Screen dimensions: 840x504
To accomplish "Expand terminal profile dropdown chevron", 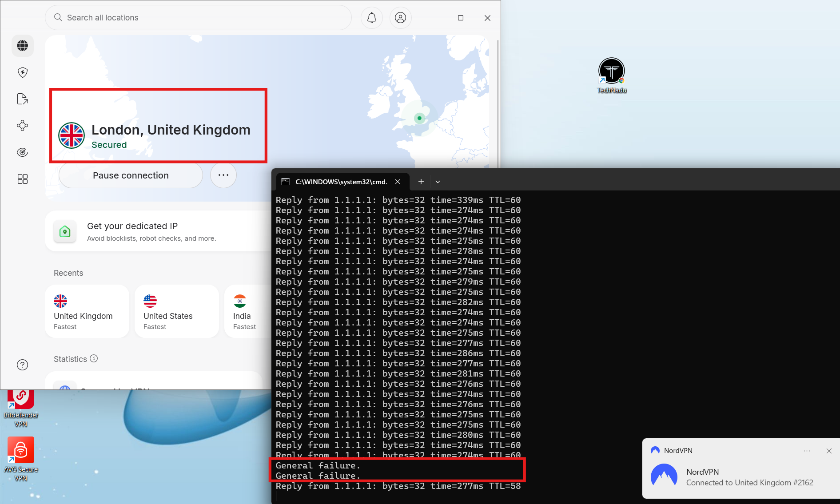I will (x=438, y=182).
